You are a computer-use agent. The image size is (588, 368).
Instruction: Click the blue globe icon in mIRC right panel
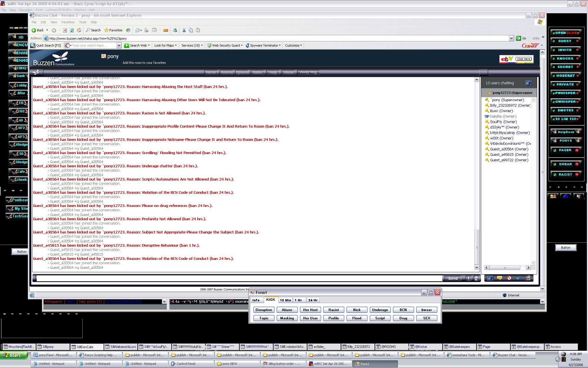point(566,196)
